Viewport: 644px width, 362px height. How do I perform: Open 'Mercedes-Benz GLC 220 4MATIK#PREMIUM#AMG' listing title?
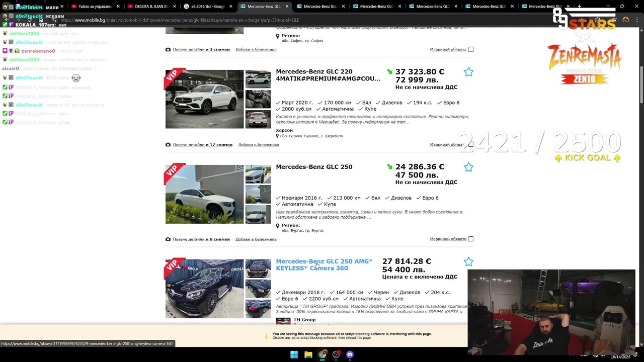[328, 75]
